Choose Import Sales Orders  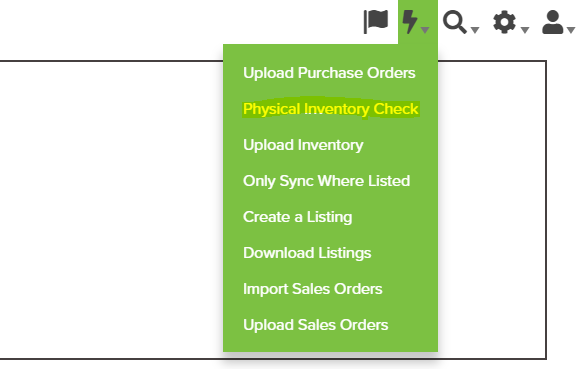click(x=313, y=289)
